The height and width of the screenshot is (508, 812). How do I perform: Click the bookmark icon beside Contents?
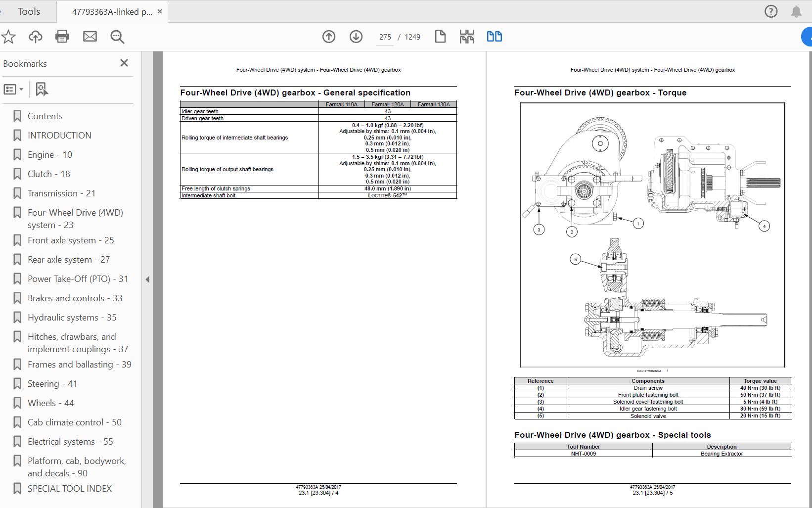tap(17, 116)
